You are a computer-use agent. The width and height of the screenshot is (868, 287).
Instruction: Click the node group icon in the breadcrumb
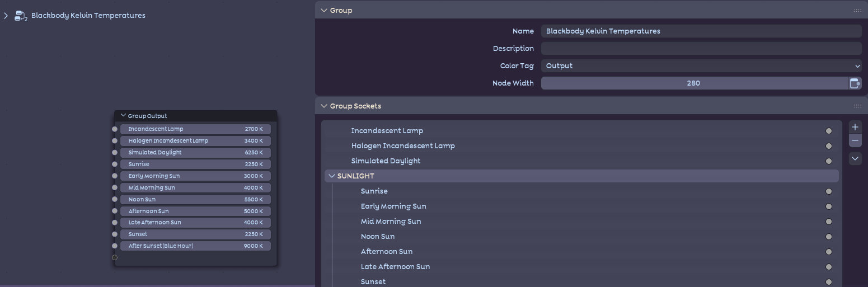pyautogui.click(x=21, y=16)
